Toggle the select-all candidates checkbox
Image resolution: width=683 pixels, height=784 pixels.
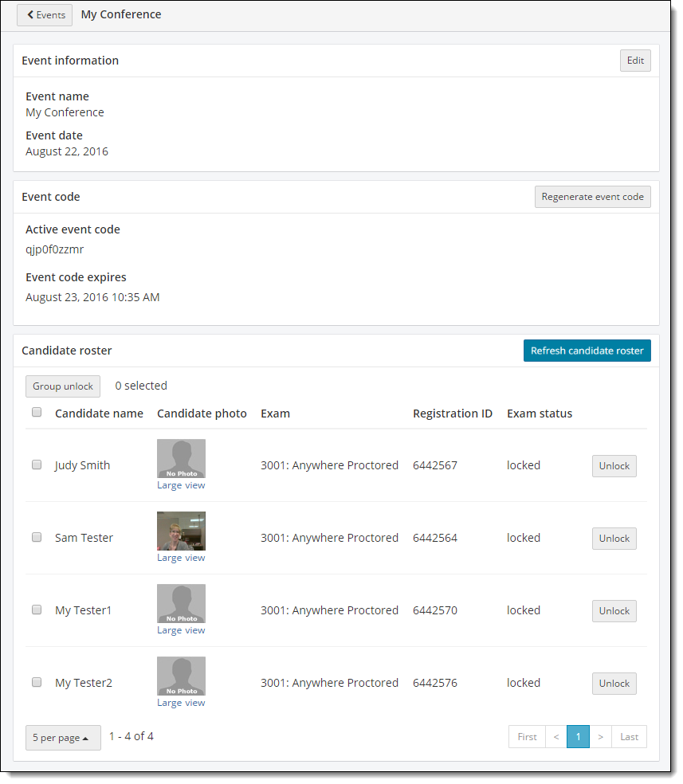(x=37, y=413)
